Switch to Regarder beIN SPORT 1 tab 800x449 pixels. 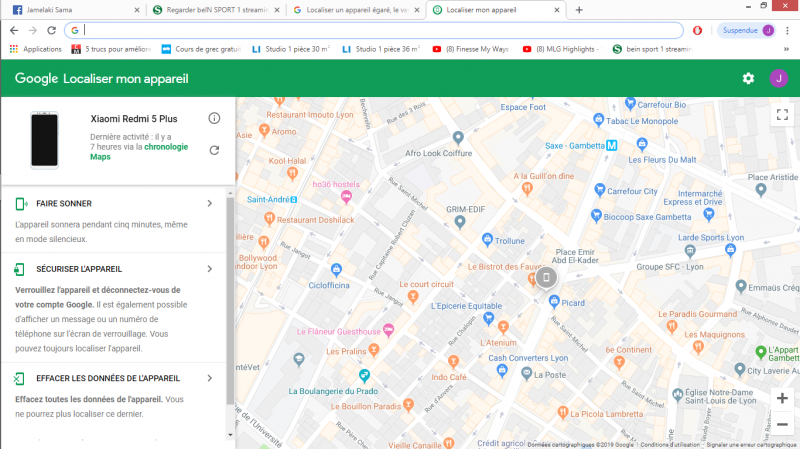point(216,10)
